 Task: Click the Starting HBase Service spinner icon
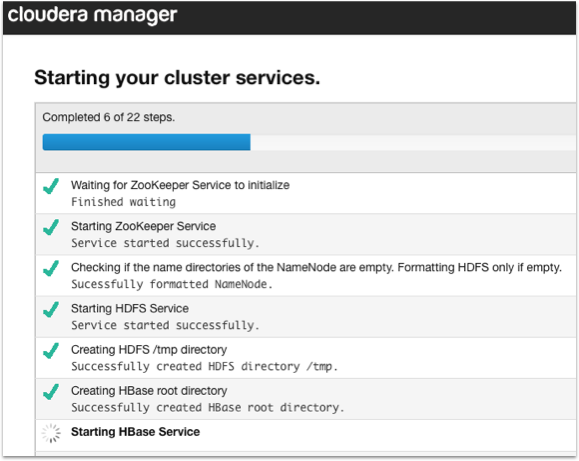[51, 433]
